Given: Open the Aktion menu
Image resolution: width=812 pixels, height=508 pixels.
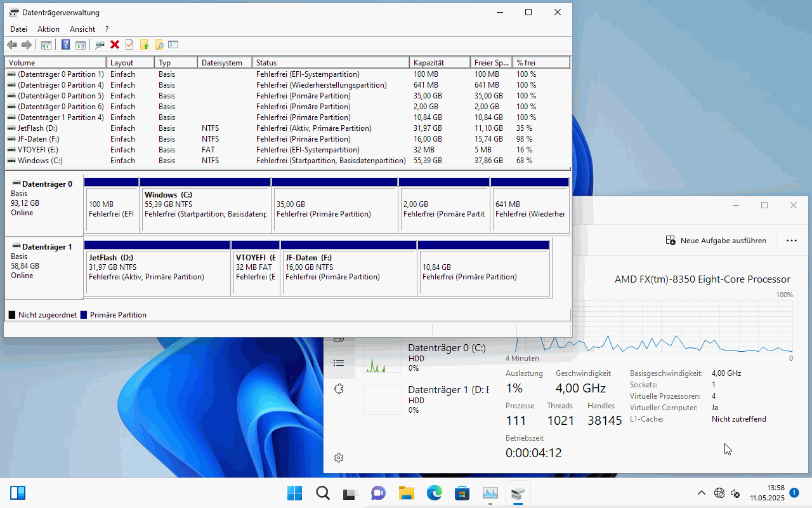Looking at the screenshot, I should click(48, 29).
